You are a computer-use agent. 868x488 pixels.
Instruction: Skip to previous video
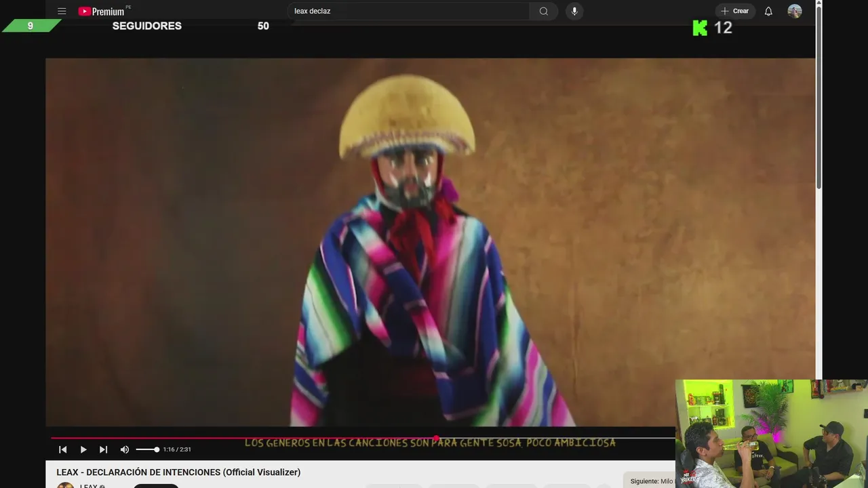click(x=62, y=449)
